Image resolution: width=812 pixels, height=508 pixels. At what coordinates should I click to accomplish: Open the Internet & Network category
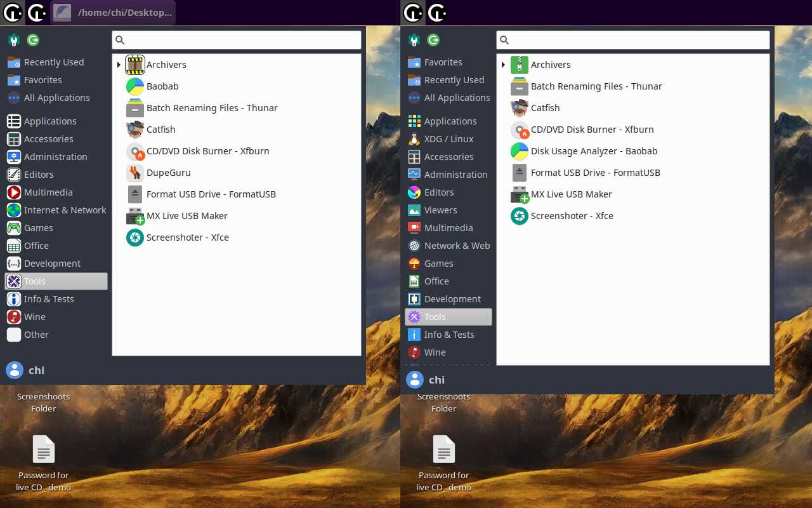[56, 210]
